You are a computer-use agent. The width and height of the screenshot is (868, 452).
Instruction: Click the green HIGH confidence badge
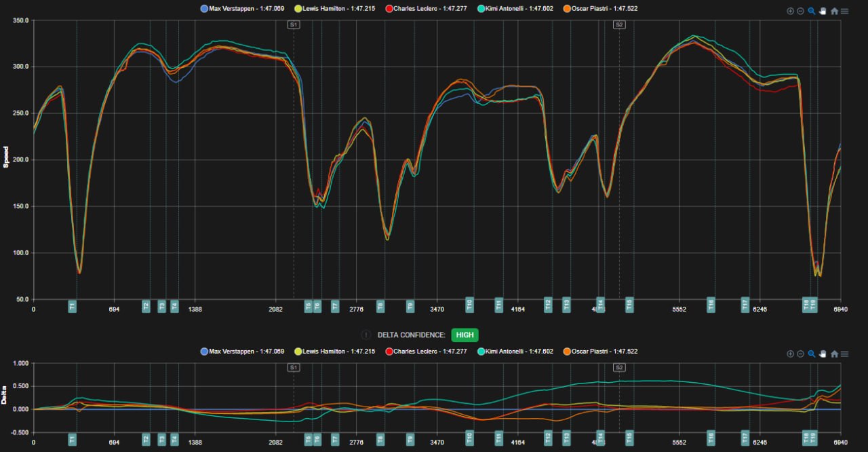pyautogui.click(x=465, y=335)
